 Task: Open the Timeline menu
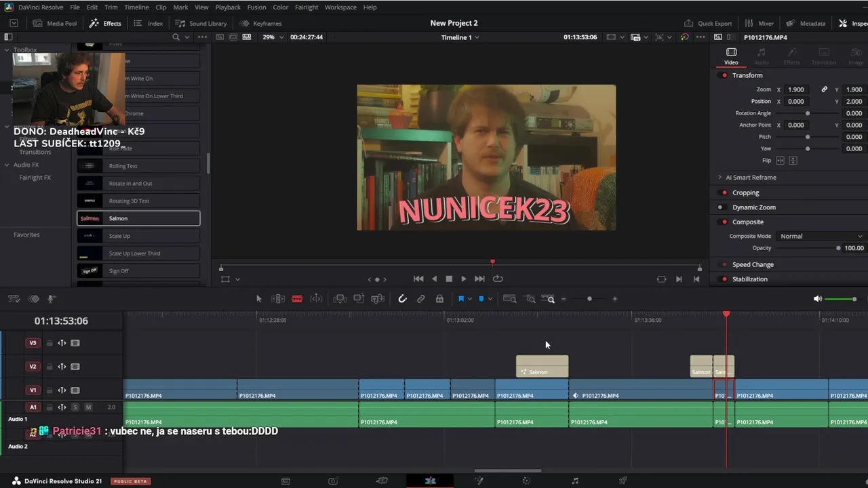tap(136, 7)
